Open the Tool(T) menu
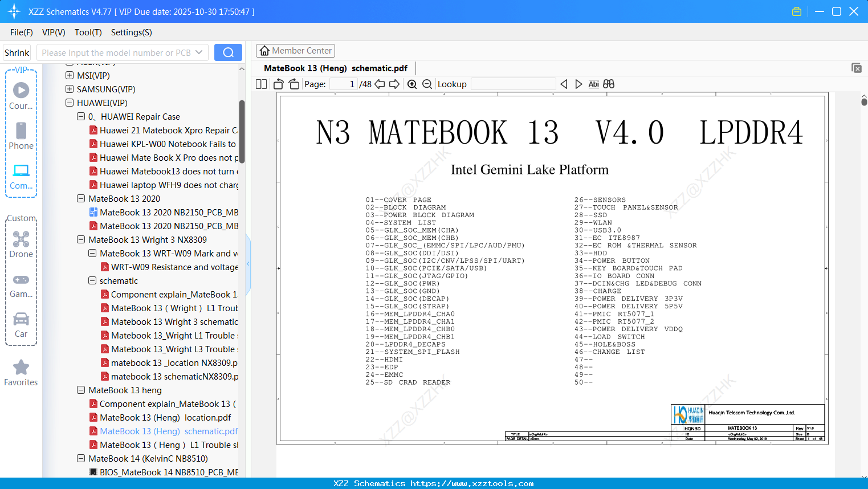Image resolution: width=868 pixels, height=489 pixels. point(88,32)
